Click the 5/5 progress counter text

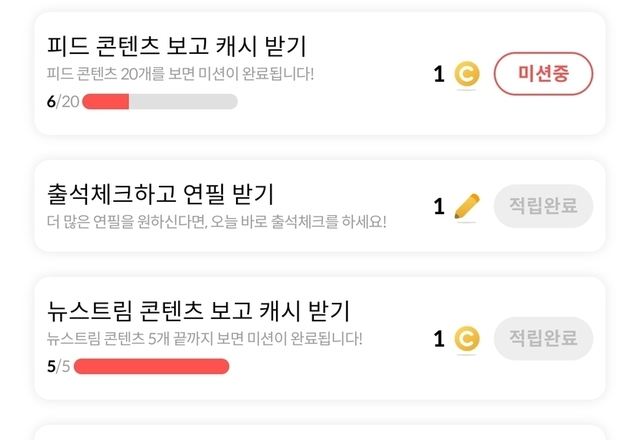(57, 366)
